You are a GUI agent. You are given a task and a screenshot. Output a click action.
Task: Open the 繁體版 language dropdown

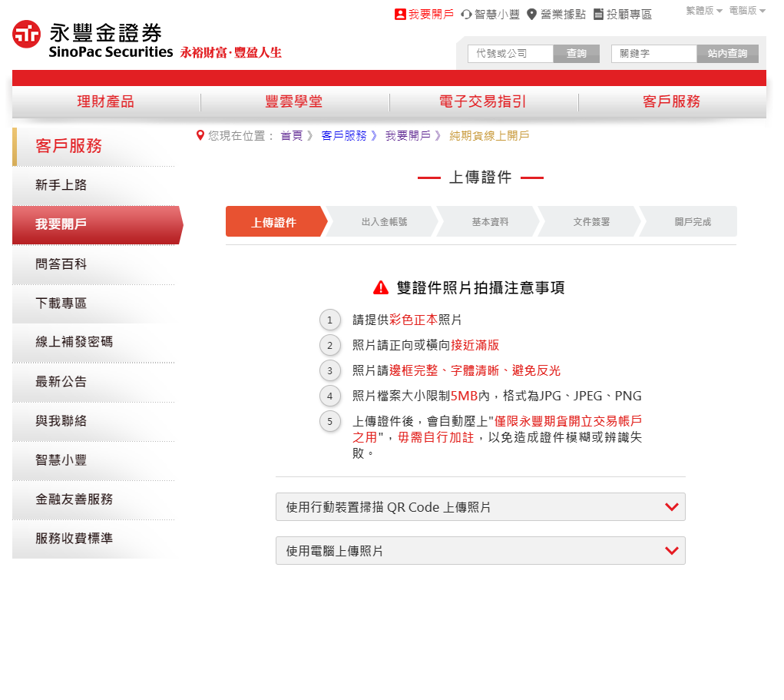tap(703, 10)
